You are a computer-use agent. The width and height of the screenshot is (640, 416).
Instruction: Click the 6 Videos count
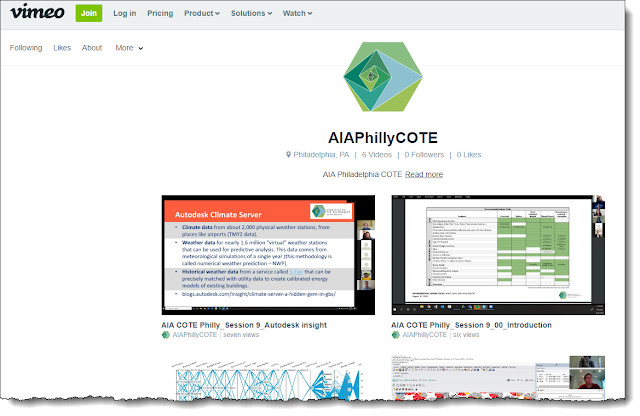(376, 155)
